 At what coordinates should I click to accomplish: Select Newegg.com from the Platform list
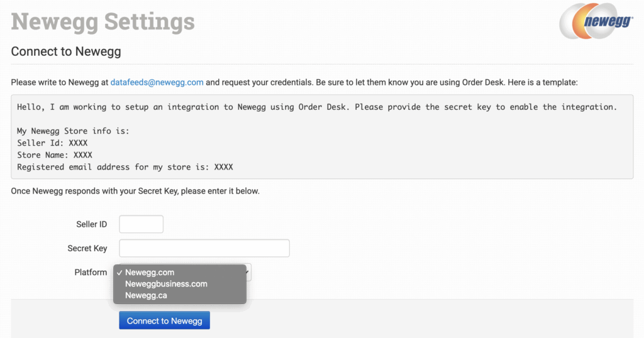(x=150, y=273)
